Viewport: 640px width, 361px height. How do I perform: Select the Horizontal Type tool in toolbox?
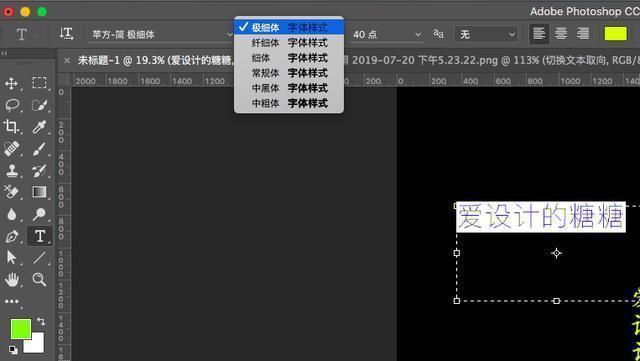coord(40,236)
